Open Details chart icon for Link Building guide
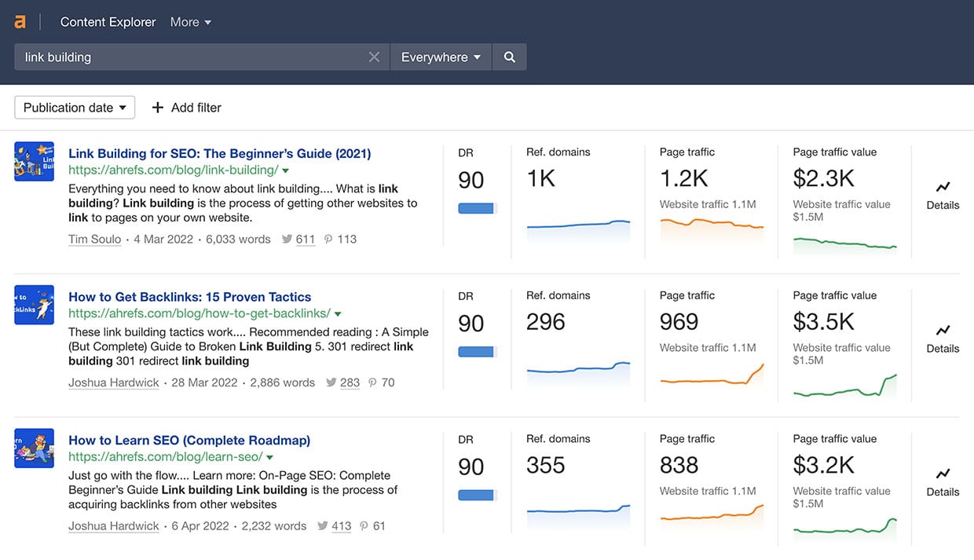974x560 pixels. point(943,187)
